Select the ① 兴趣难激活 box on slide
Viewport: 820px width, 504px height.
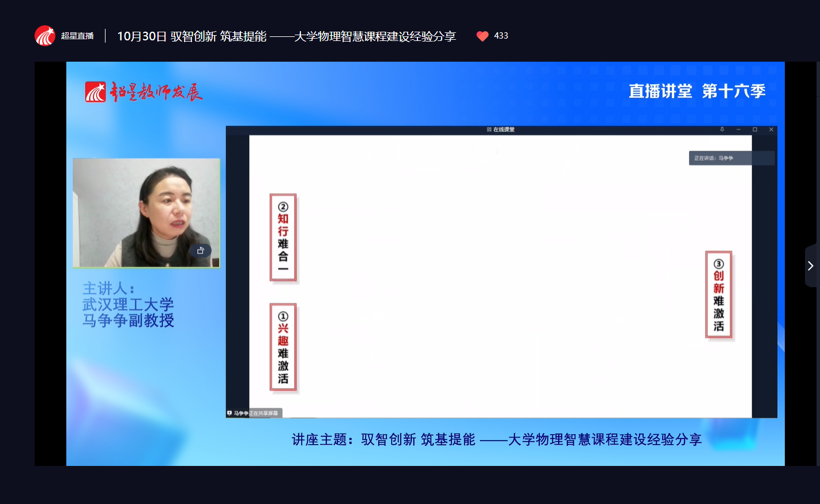[283, 347]
